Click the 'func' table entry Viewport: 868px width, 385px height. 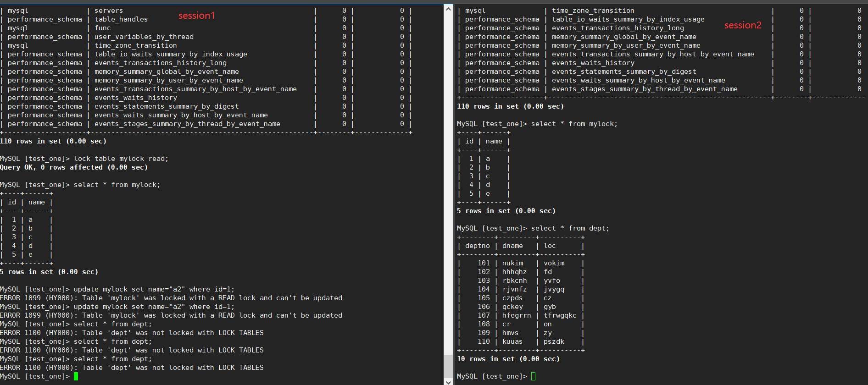(x=103, y=28)
